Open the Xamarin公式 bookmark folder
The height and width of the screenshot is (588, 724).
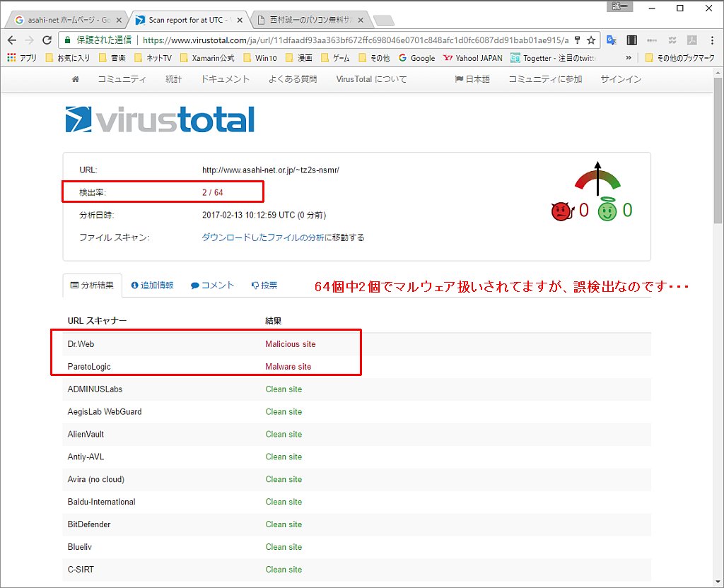(x=207, y=58)
